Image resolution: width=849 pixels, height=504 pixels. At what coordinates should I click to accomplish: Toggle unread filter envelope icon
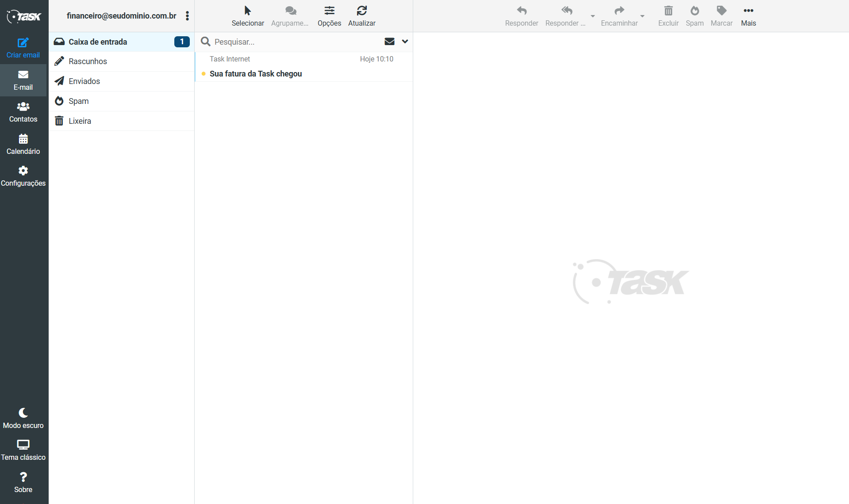click(x=389, y=42)
